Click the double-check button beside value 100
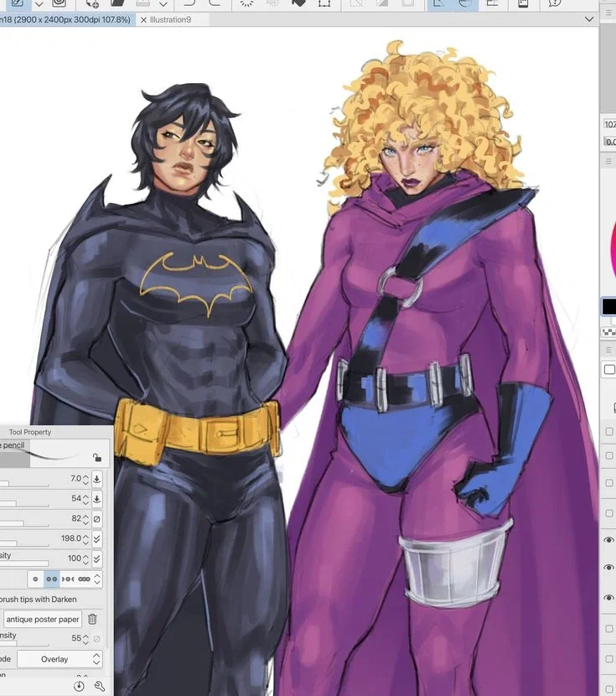The height and width of the screenshot is (696, 616). coord(96,558)
